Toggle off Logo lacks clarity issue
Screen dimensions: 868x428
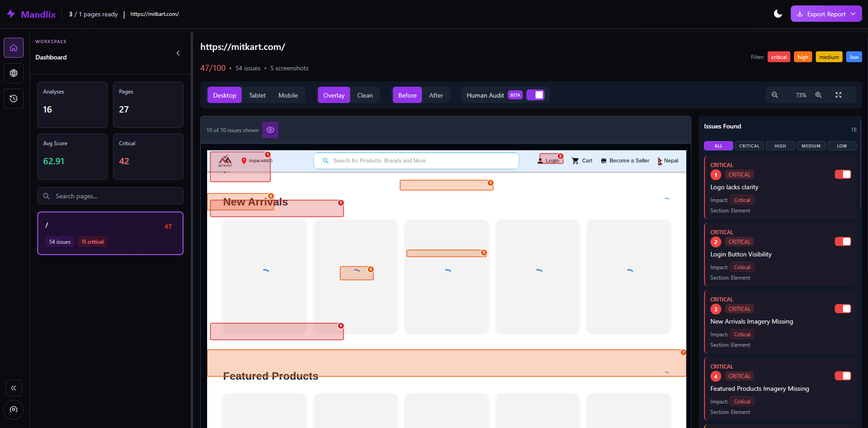click(843, 174)
